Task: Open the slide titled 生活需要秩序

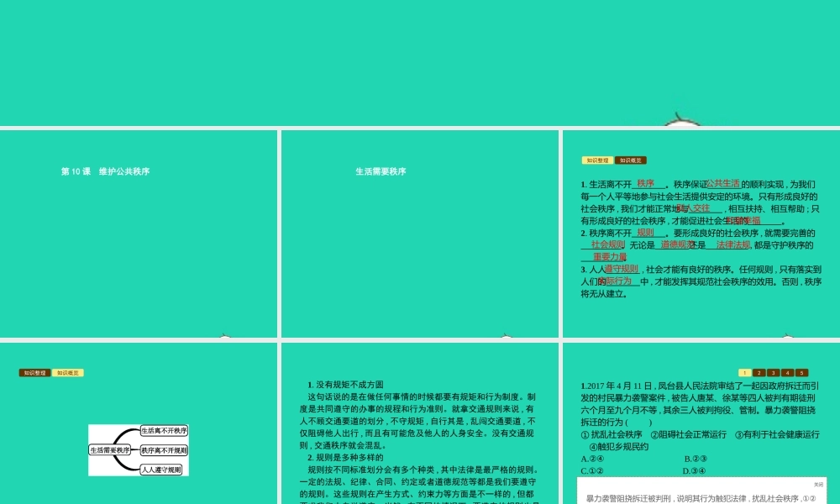Action: pyautogui.click(x=419, y=234)
